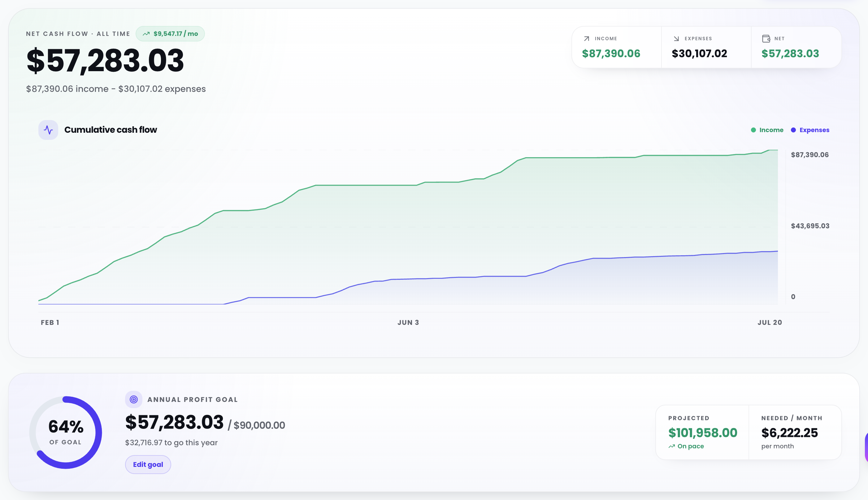Click the JUL 20 axis label
The image size is (868, 500).
(x=770, y=322)
